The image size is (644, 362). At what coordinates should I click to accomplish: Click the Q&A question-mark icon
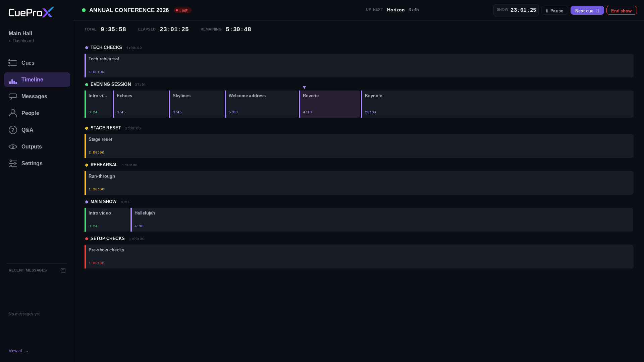pos(13,130)
